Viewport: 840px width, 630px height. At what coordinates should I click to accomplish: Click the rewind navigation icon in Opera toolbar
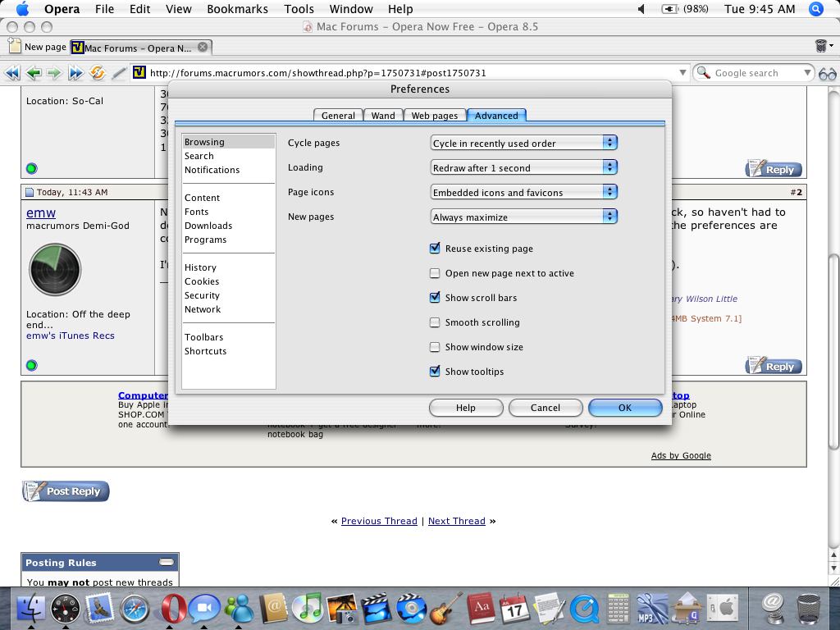[12, 73]
